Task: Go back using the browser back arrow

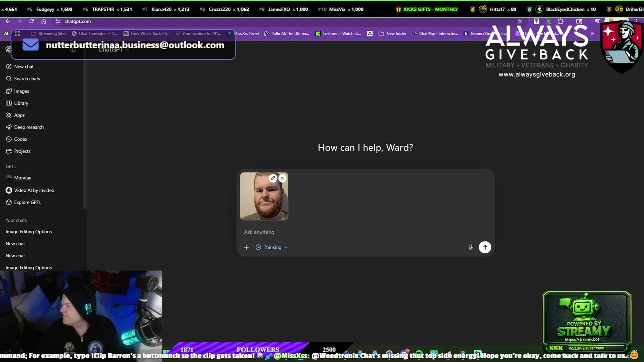Action: pos(7,21)
